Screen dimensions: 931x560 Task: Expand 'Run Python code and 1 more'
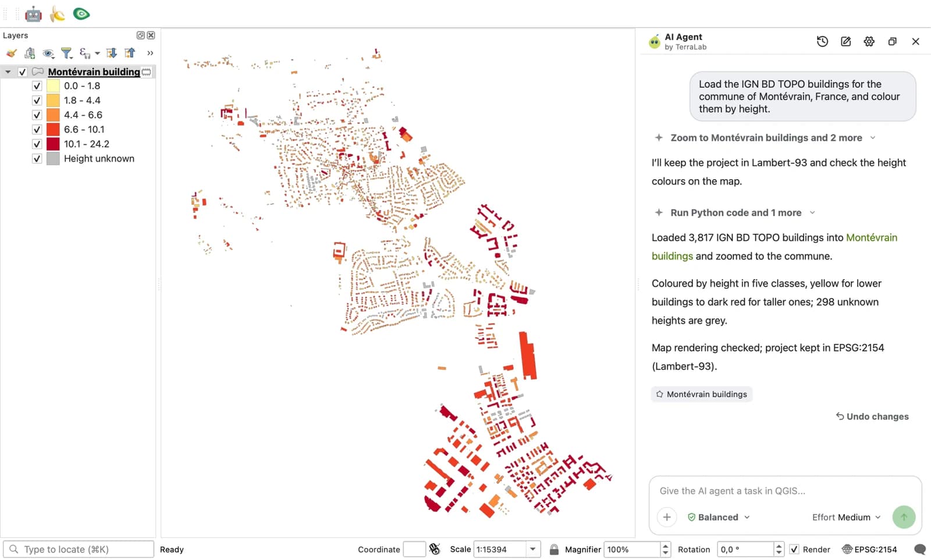[x=735, y=213]
